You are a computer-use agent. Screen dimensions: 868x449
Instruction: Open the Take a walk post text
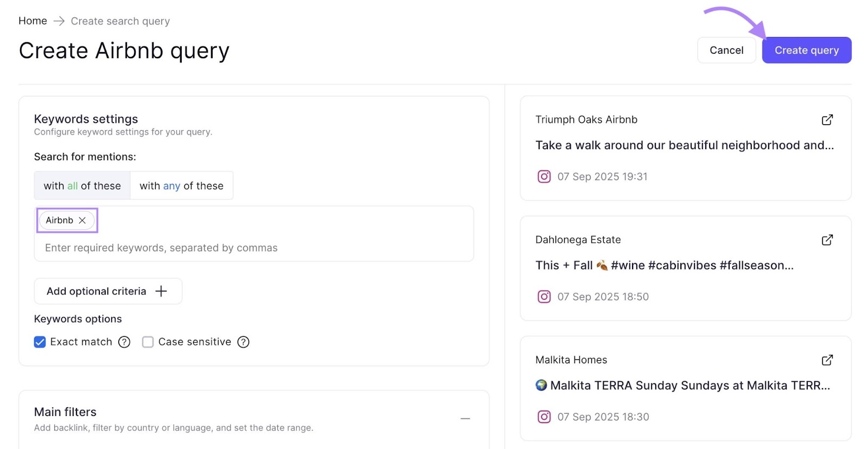point(684,145)
